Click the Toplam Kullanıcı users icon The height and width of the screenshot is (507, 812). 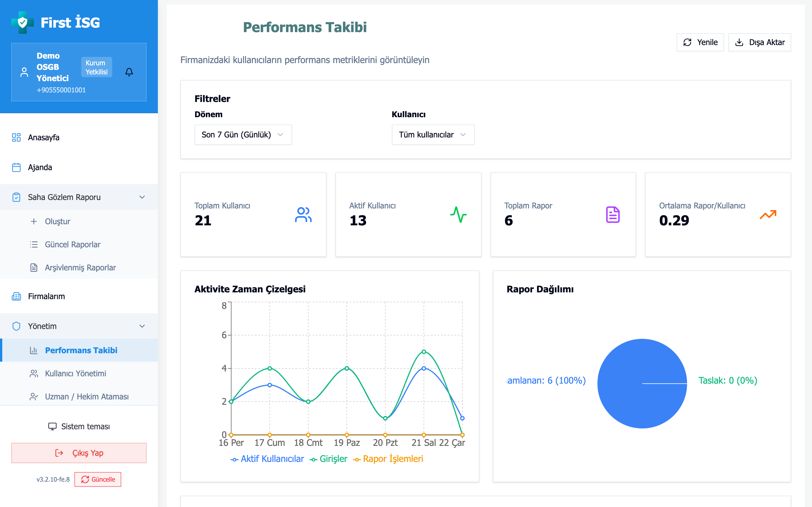(303, 215)
